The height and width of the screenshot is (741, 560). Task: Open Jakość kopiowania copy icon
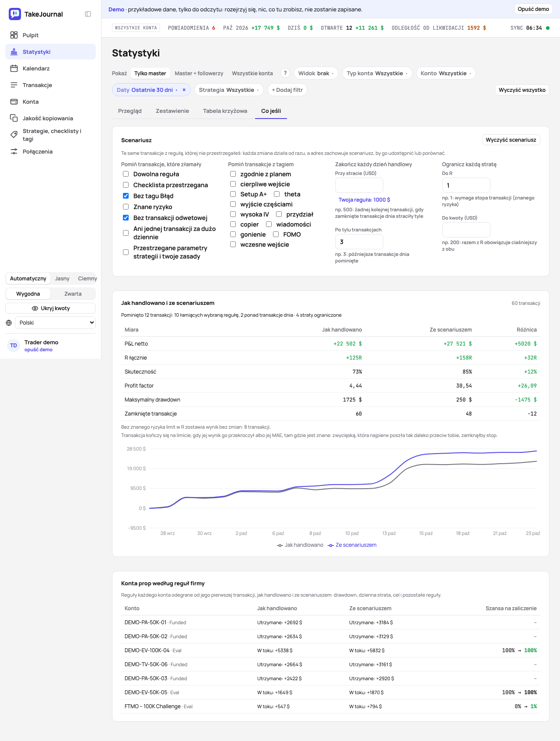[14, 118]
